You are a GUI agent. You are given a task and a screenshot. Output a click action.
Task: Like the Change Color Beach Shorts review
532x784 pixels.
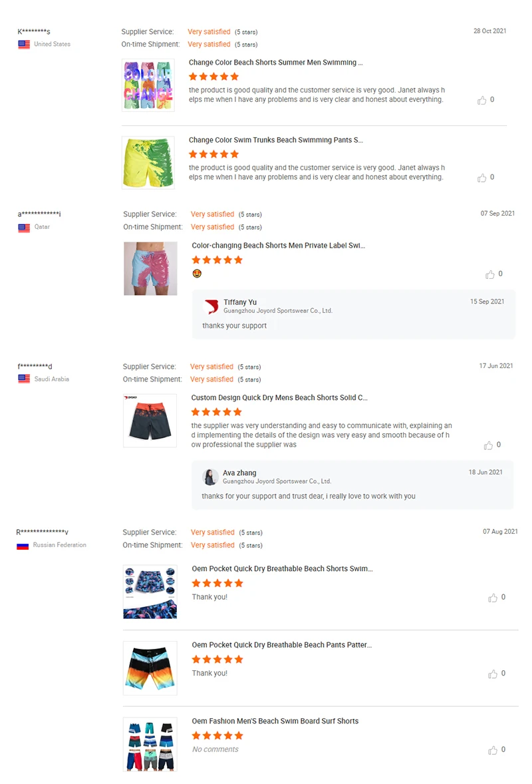481,100
